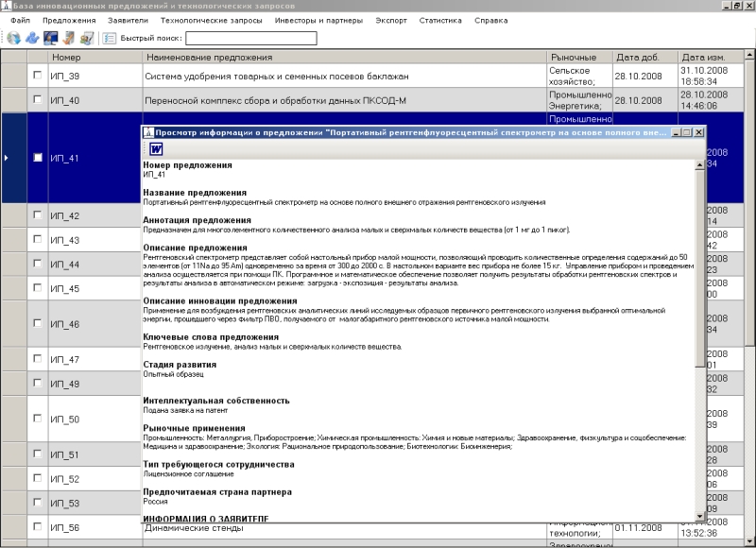Viewport: 756px width, 548px height.
Task: Click proposal name 'Переносной комплекс сбора и обработки данных ПКСОД-М'
Action: click(x=275, y=100)
